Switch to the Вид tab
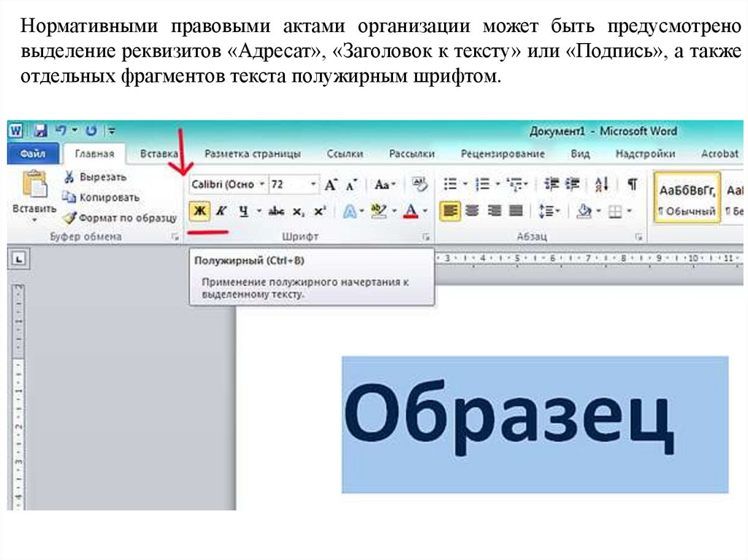The height and width of the screenshot is (560, 748). coord(580,153)
